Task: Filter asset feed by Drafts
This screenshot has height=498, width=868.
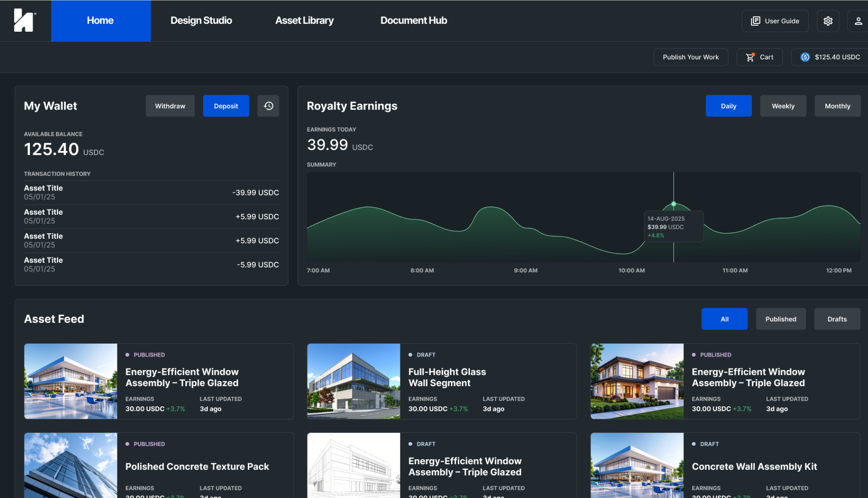Action: pos(837,319)
